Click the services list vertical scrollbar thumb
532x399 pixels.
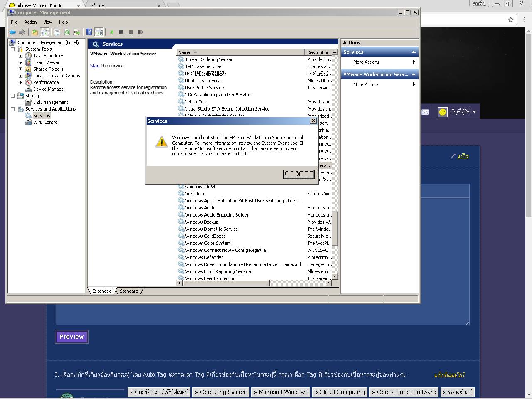click(x=335, y=229)
